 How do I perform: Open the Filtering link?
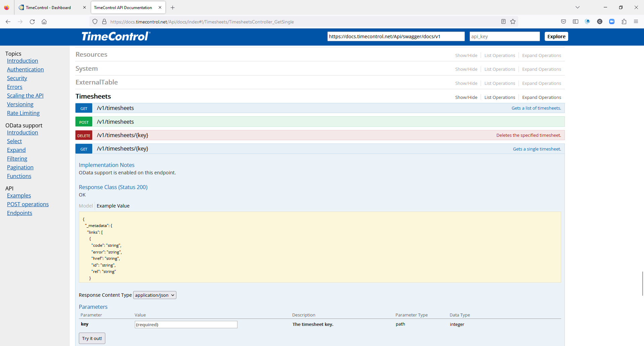pyautogui.click(x=17, y=159)
